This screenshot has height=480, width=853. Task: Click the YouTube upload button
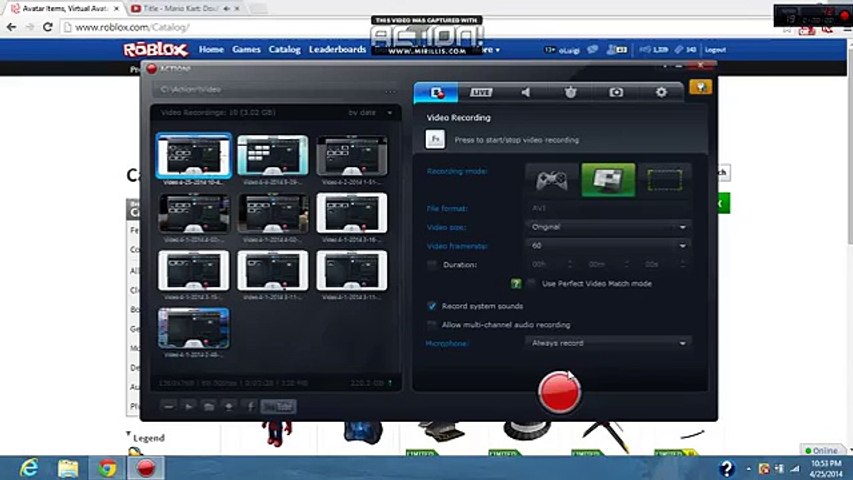(279, 407)
